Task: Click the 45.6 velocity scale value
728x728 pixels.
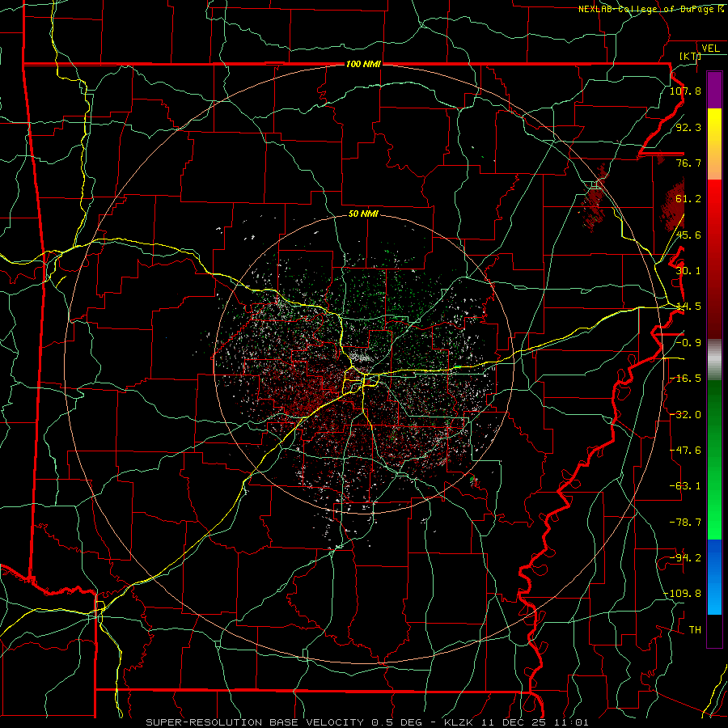Action: click(x=688, y=235)
